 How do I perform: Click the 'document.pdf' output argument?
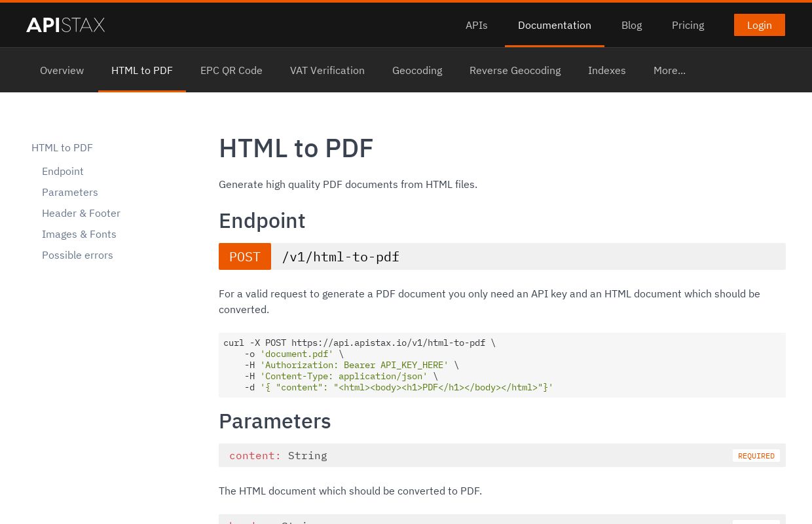pyautogui.click(x=297, y=354)
